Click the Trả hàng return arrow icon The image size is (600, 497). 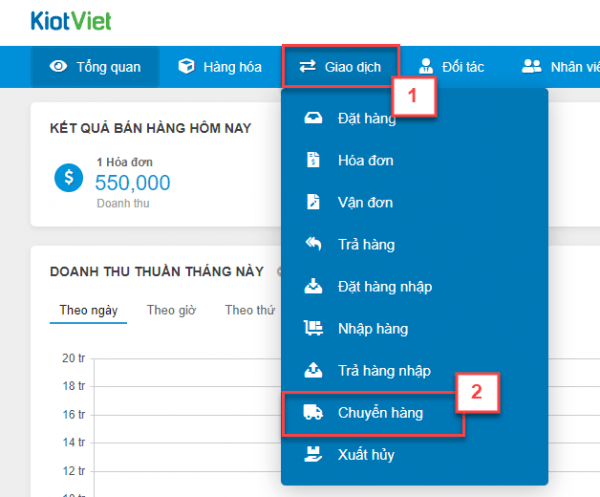click(313, 244)
